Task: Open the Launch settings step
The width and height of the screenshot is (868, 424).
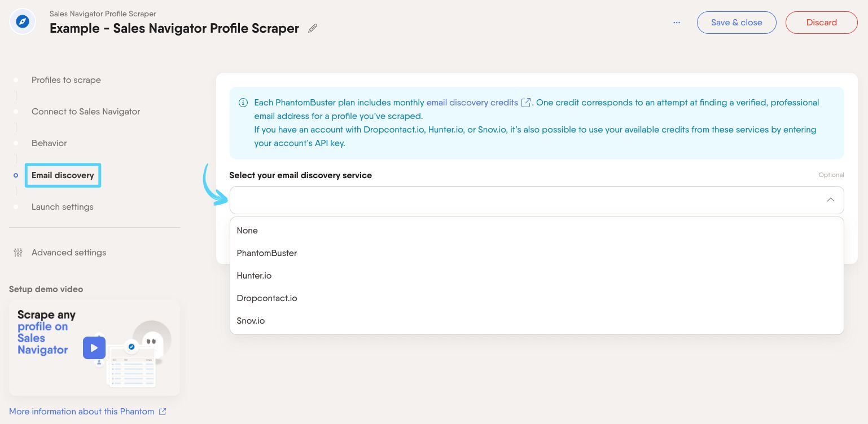Action: [63, 207]
